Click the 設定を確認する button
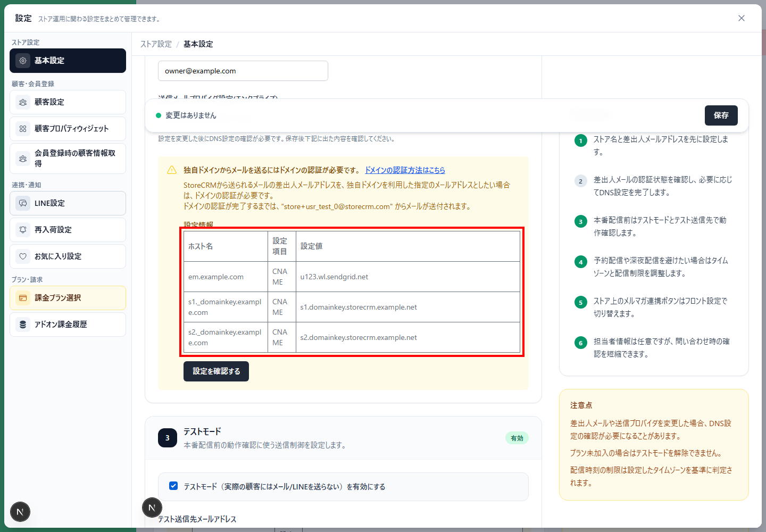This screenshot has width=766, height=532. [216, 371]
